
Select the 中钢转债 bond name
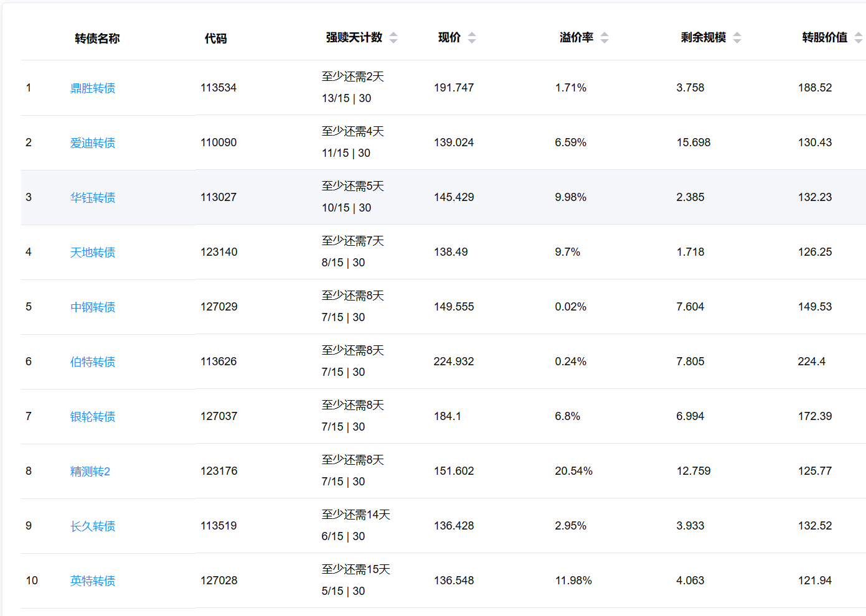93,307
